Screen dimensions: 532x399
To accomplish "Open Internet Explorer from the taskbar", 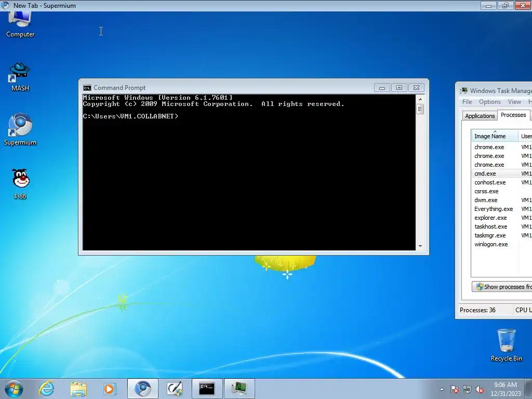I will [x=46, y=389].
